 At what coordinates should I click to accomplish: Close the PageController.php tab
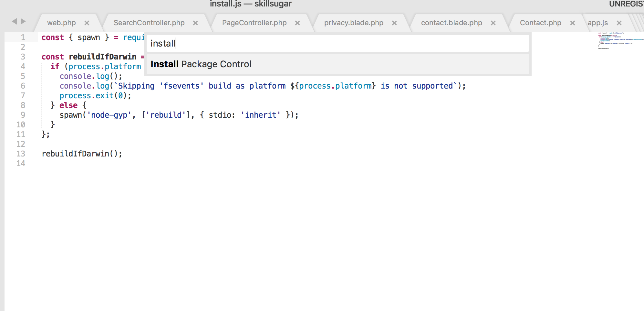(x=297, y=23)
